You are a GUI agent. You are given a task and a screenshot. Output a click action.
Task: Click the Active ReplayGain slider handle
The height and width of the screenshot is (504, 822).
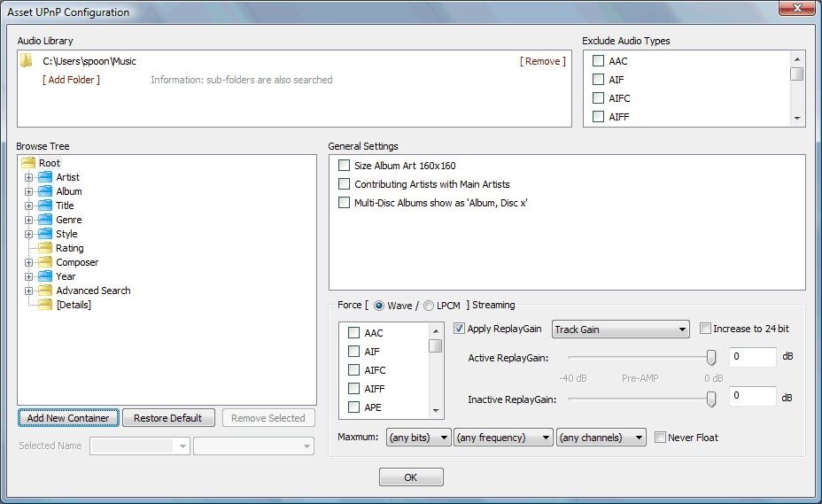coord(711,358)
